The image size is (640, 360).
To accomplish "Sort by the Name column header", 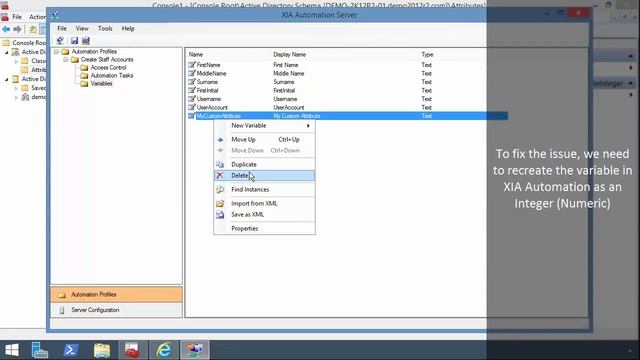I will (x=196, y=55).
